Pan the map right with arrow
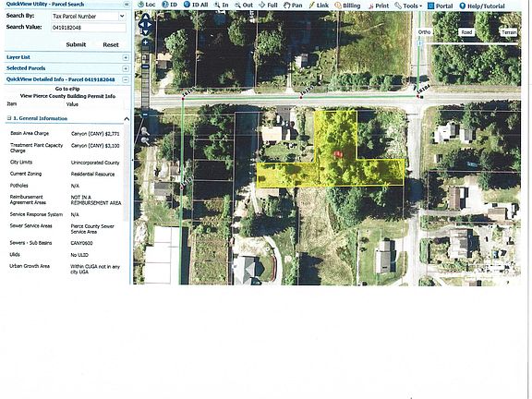This screenshot has width=532, height=399. 150,24
